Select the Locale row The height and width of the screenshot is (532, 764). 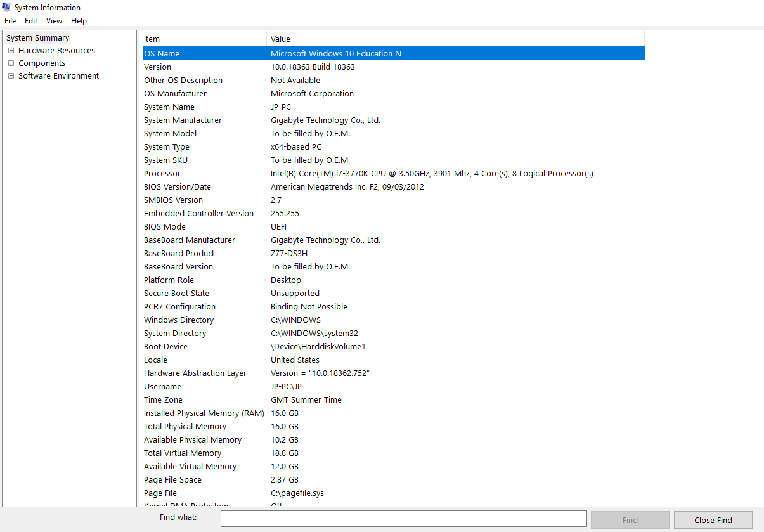(x=393, y=360)
